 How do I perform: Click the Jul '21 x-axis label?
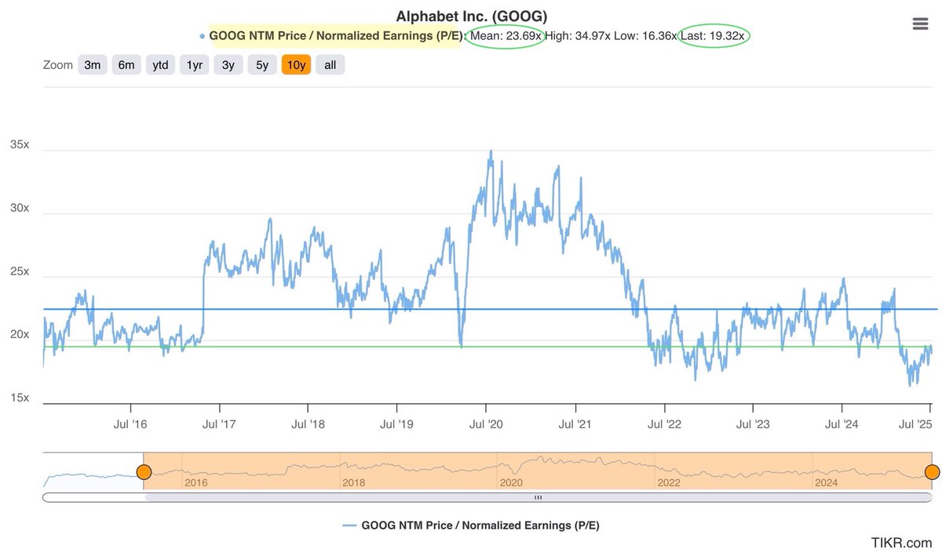575,424
